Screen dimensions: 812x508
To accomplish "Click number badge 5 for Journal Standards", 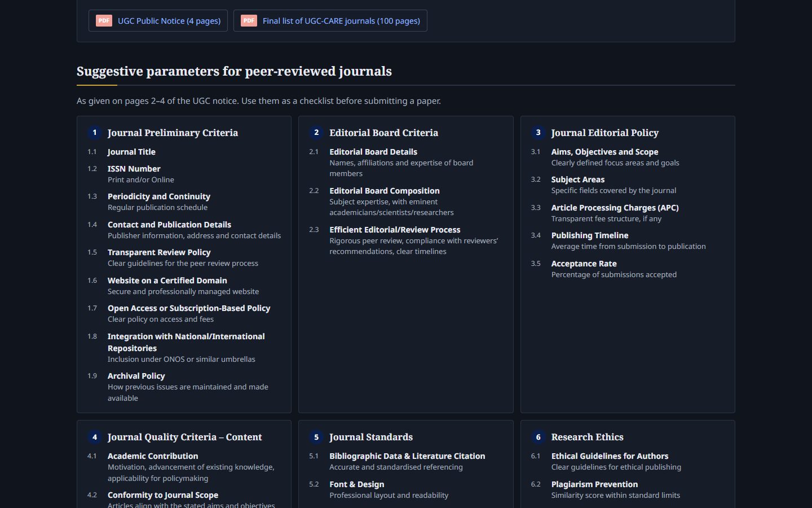I will [x=316, y=437].
